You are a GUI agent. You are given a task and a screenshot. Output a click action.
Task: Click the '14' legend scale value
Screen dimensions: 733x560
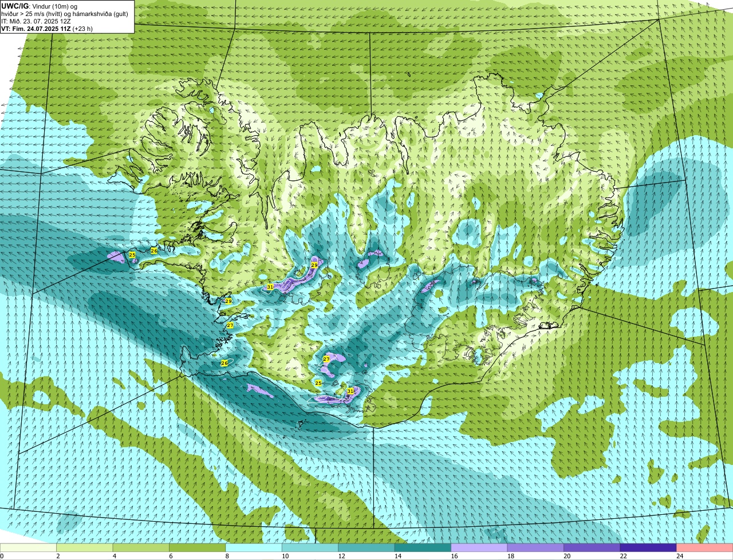(397, 556)
